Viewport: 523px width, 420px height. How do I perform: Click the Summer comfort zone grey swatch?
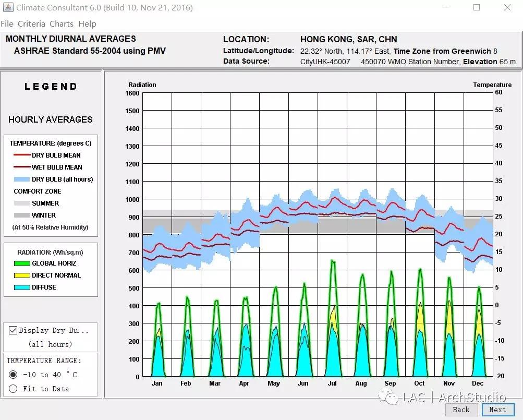pyautogui.click(x=22, y=203)
